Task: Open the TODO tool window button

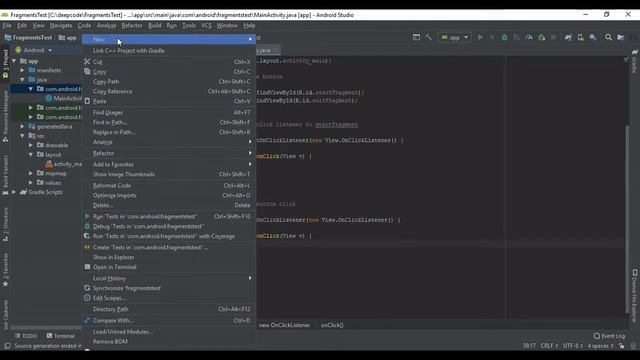Action: click(26, 336)
